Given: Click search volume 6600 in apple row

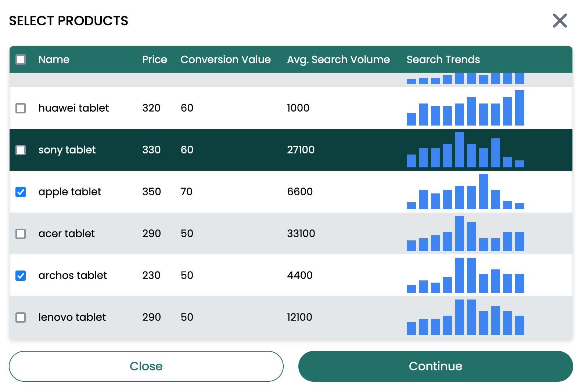Looking at the screenshot, I should click(300, 192).
